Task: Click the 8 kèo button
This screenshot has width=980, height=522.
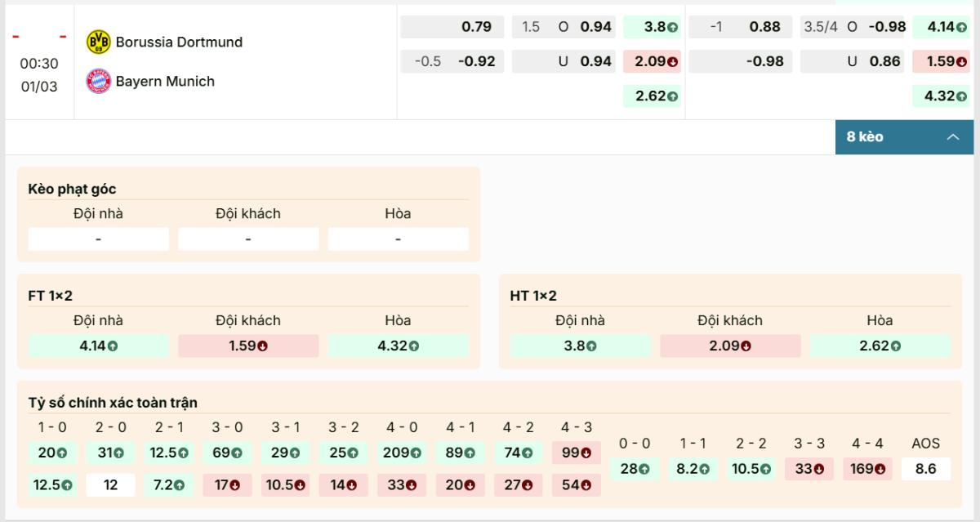Action: [865, 137]
